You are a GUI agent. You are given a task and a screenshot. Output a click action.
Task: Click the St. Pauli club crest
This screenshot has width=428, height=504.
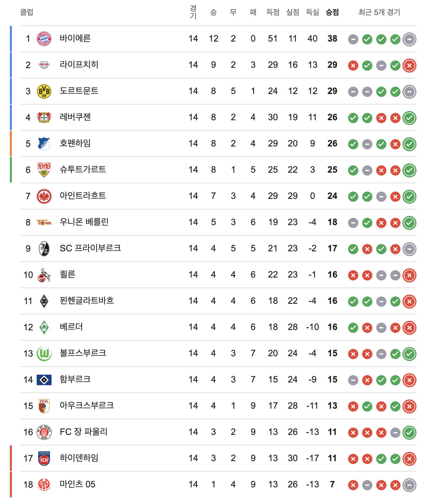[x=44, y=432]
